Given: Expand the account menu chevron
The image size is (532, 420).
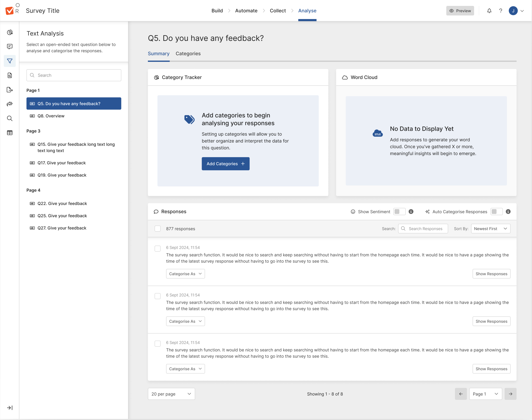Looking at the screenshot, I should (x=522, y=11).
